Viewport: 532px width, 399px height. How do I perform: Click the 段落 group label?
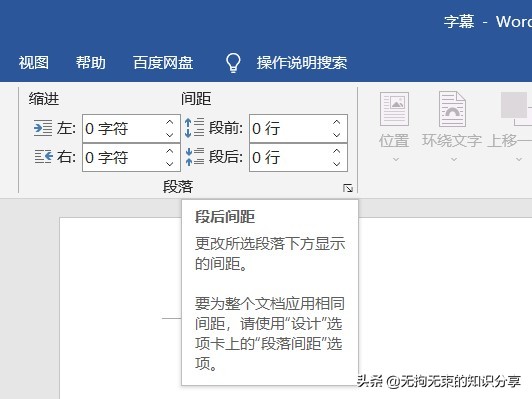178,187
